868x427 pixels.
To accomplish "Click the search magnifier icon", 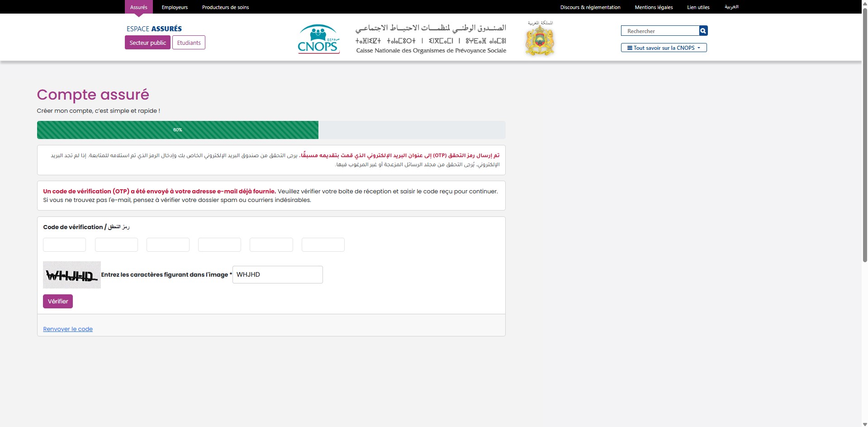I will [x=703, y=31].
